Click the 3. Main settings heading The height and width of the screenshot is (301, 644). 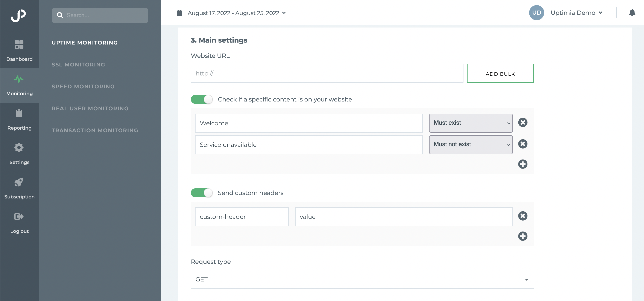tap(219, 40)
